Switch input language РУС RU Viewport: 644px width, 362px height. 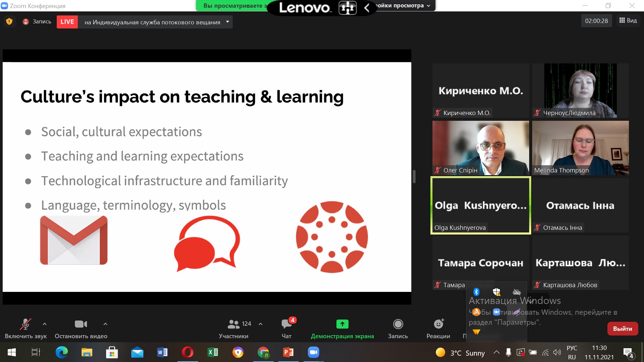tap(572, 353)
